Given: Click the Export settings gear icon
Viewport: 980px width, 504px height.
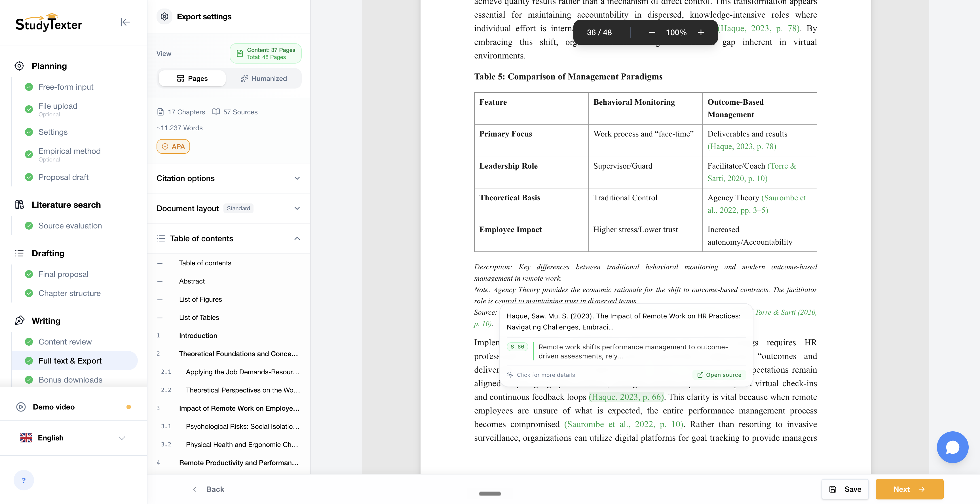Looking at the screenshot, I should pyautogui.click(x=164, y=17).
